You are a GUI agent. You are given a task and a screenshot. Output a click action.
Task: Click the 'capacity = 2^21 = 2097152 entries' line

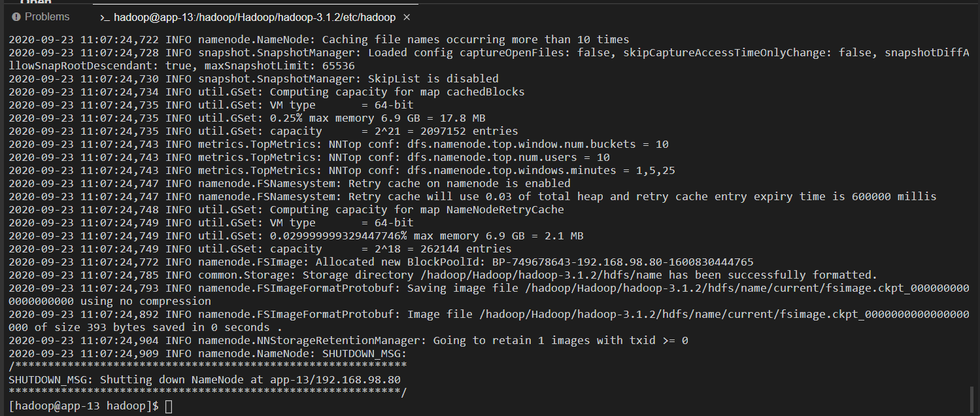click(x=263, y=131)
